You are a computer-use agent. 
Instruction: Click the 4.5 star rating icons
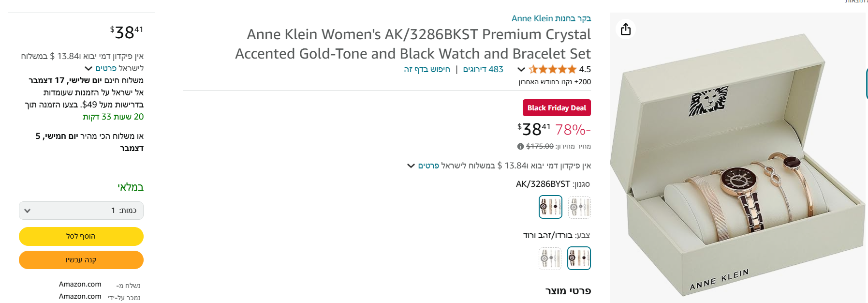click(553, 69)
